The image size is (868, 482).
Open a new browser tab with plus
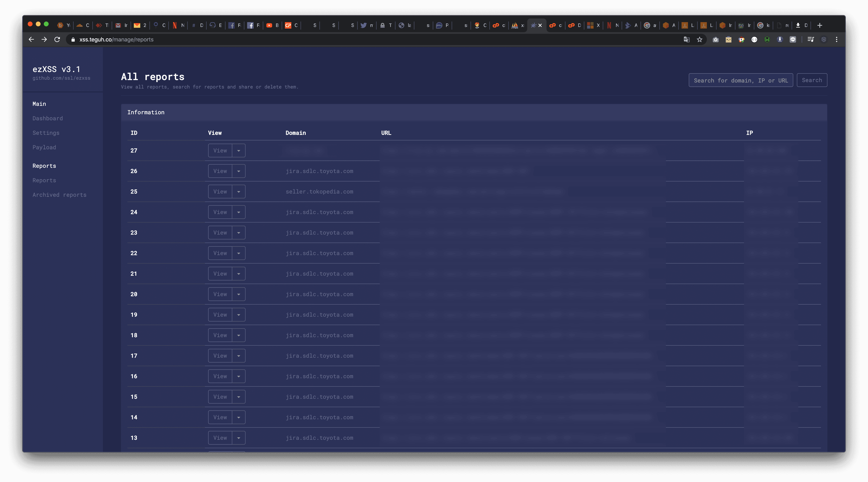820,25
